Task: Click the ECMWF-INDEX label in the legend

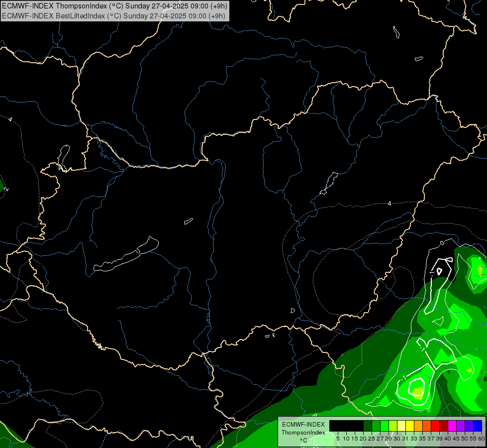Action: click(303, 425)
